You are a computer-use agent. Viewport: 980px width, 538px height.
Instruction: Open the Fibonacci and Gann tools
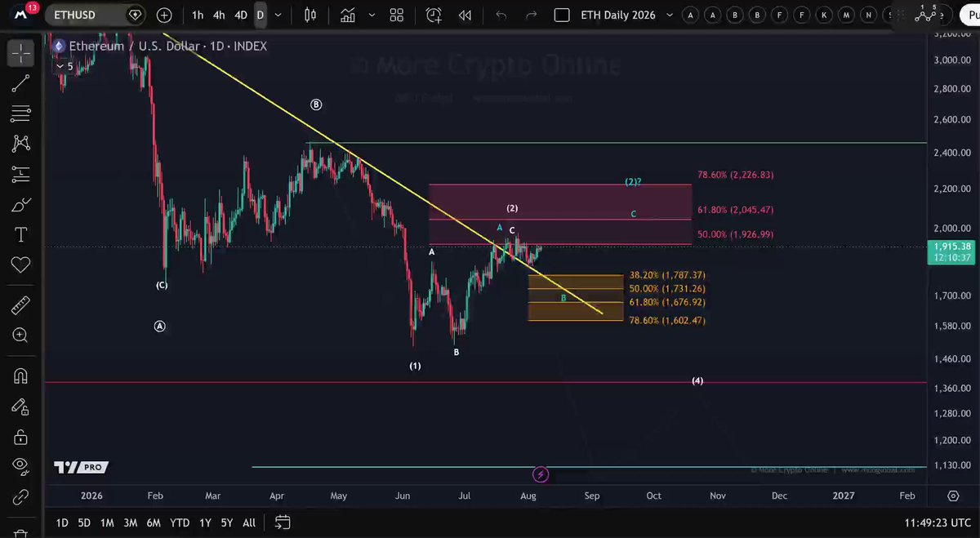(x=20, y=113)
